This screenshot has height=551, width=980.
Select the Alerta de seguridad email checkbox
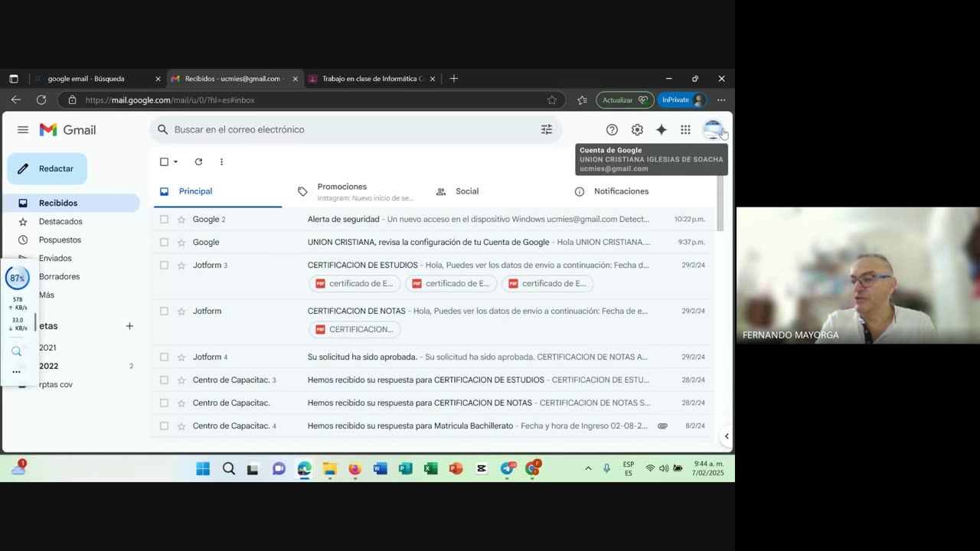tap(164, 220)
